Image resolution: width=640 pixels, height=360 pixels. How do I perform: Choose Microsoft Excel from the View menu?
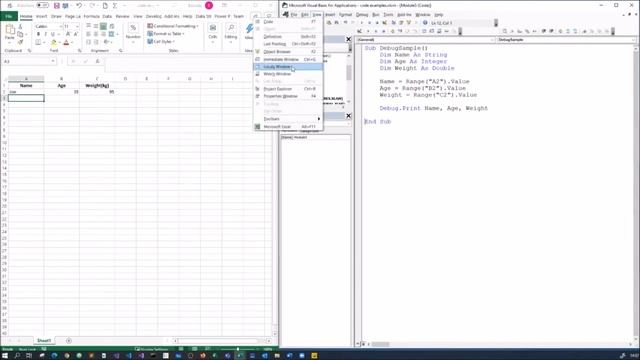tap(288, 127)
